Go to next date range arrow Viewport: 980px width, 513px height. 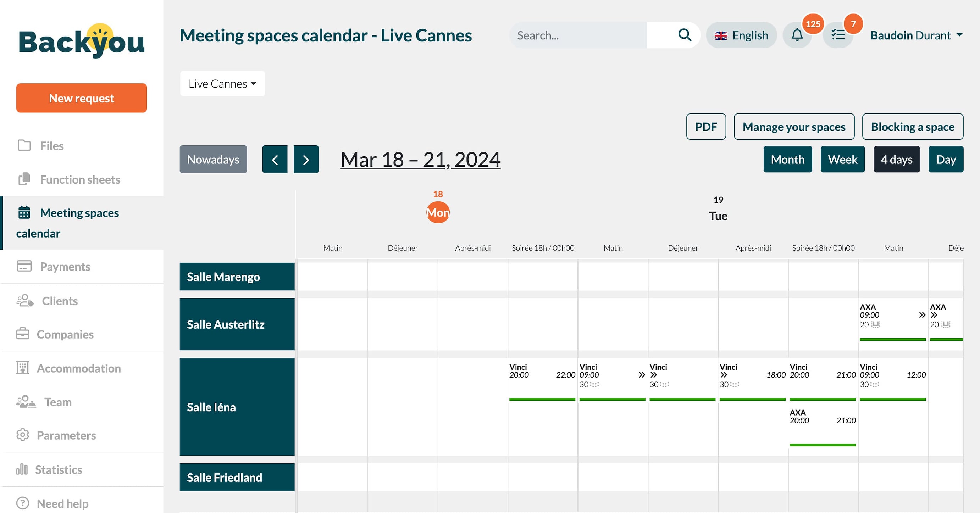(x=306, y=159)
